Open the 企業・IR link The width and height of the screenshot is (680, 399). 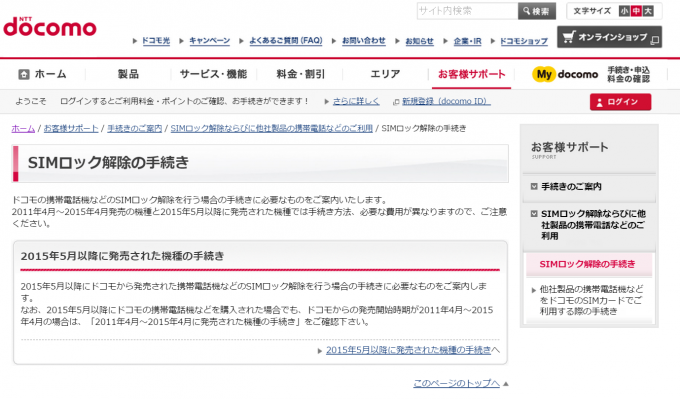(468, 41)
